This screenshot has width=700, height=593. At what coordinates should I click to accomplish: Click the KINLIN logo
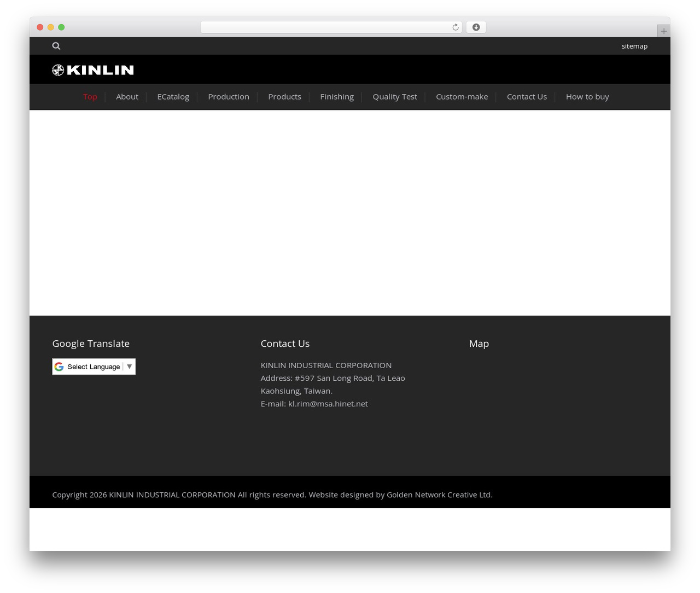93,69
